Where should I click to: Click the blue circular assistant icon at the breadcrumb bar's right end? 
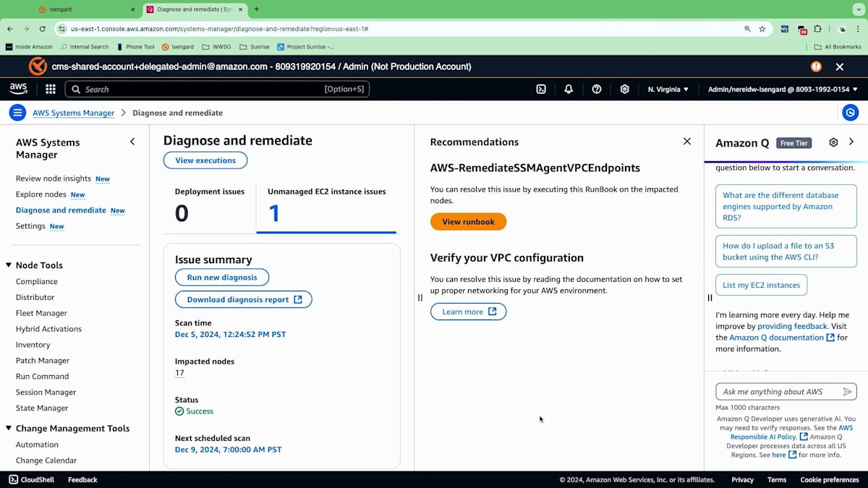tap(851, 113)
